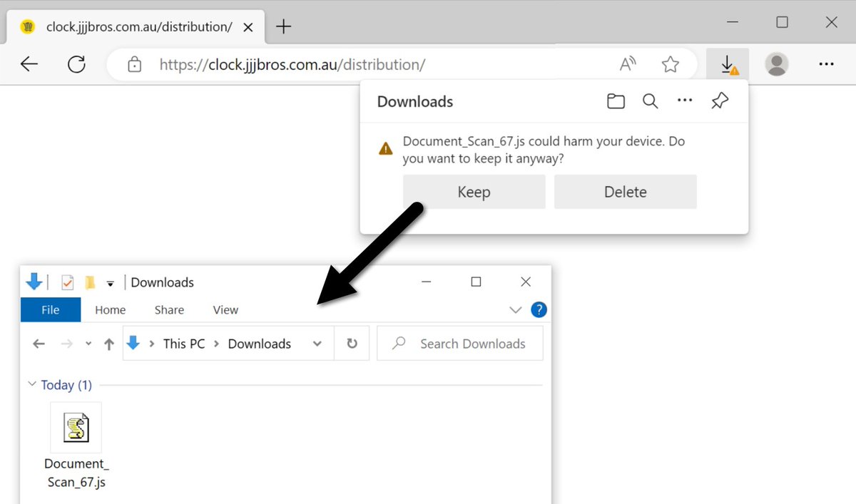Screen dimensions: 856x504
Task: Delete the flagged download
Action: [625, 191]
